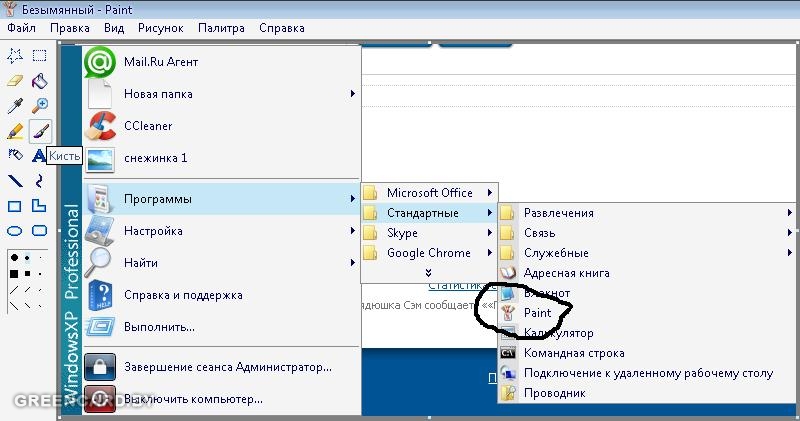
Task: Pick the Airbrush spray tool
Action: (x=15, y=154)
